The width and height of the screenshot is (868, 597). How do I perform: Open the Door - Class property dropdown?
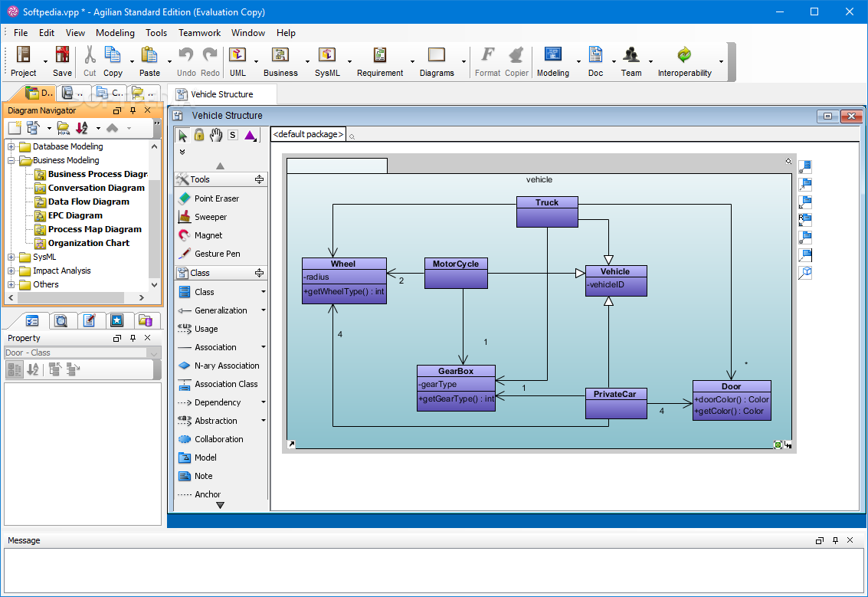[154, 353]
